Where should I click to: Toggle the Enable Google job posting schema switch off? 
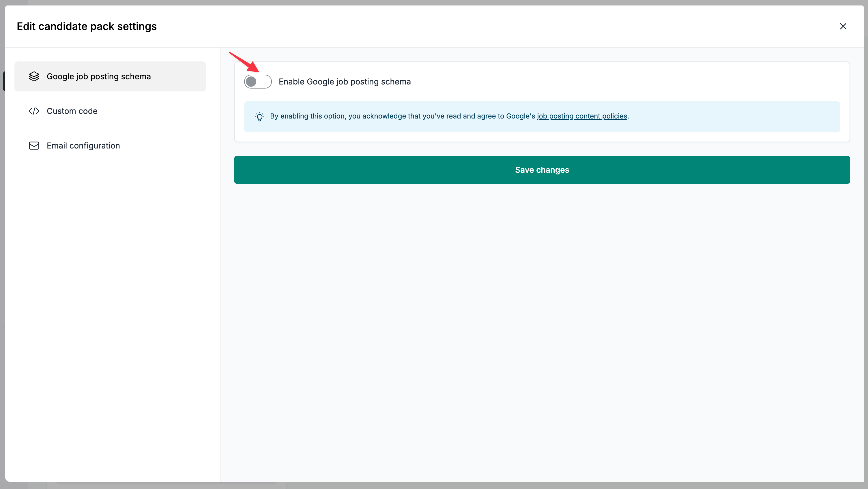[x=258, y=81]
